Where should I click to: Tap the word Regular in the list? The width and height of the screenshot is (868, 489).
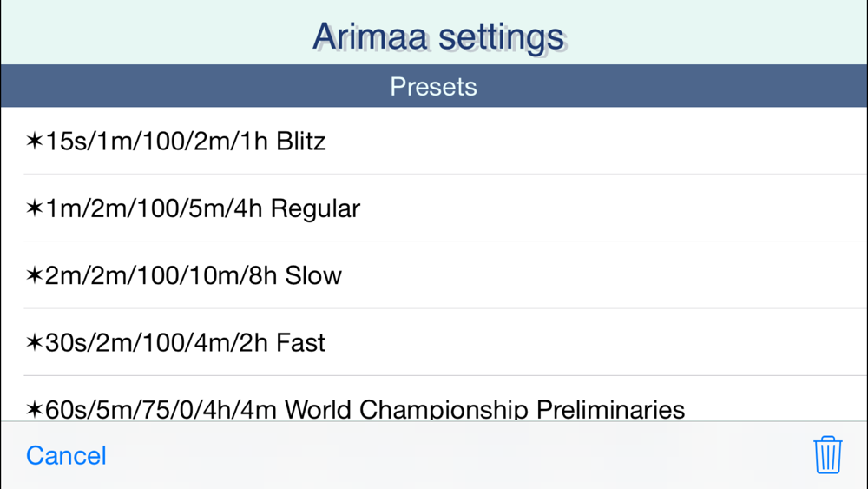(x=315, y=208)
